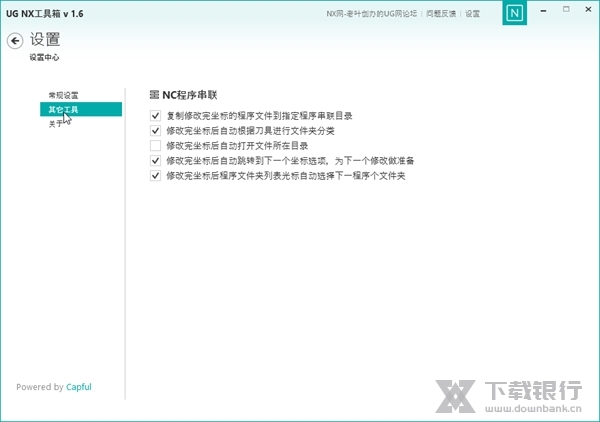Toggle auto jump to next coordinate option

155,161
